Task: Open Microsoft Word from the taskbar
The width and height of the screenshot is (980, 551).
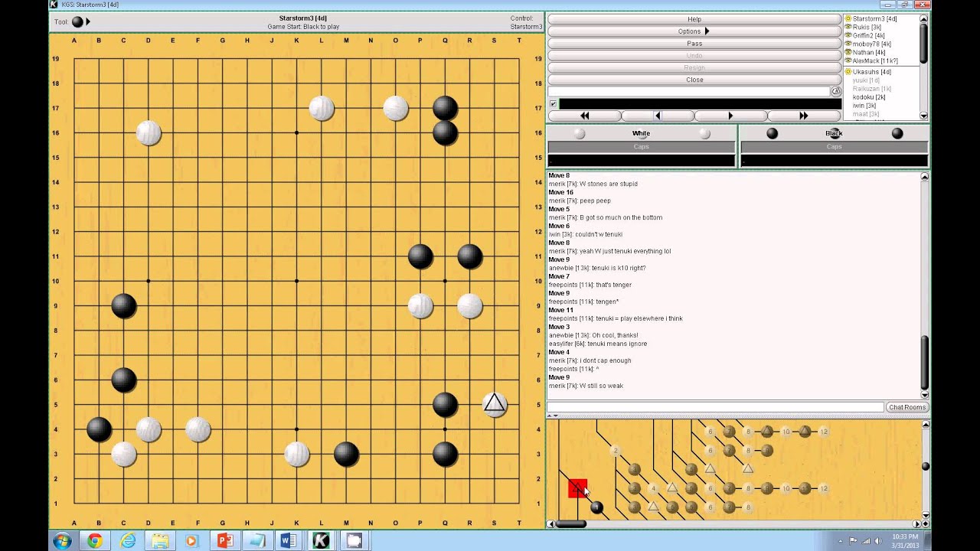Action: pyautogui.click(x=289, y=541)
